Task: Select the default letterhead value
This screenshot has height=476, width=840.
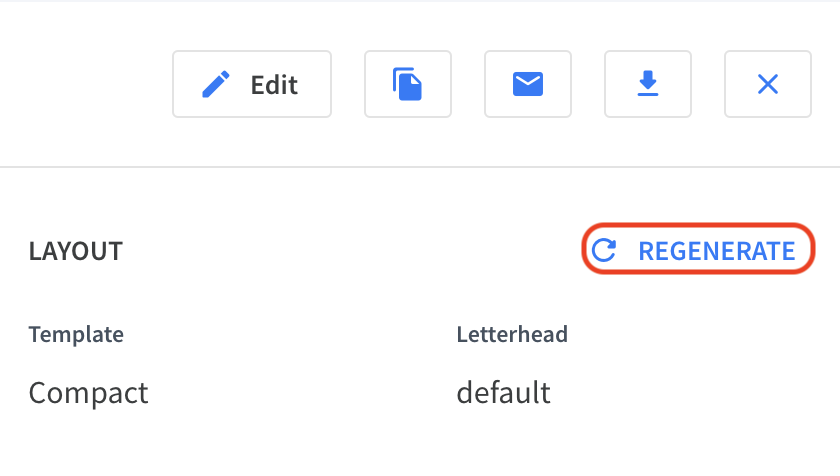Action: tap(504, 392)
